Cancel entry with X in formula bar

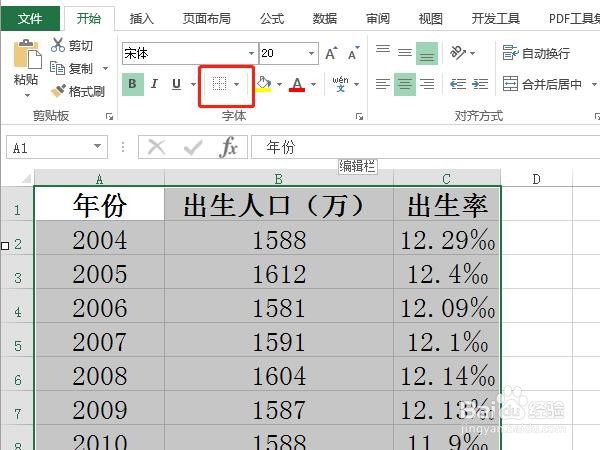[x=157, y=147]
